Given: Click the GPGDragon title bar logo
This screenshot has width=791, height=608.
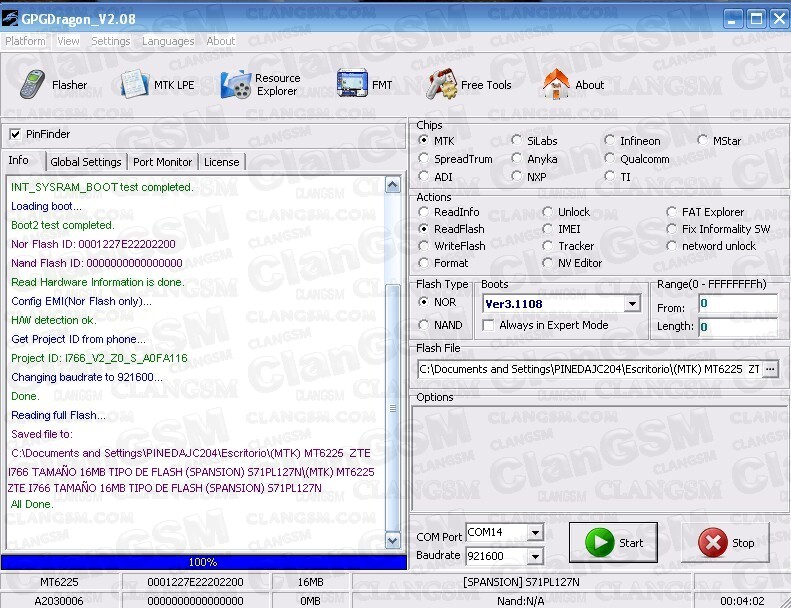Looking at the screenshot, I should pyautogui.click(x=9, y=19).
